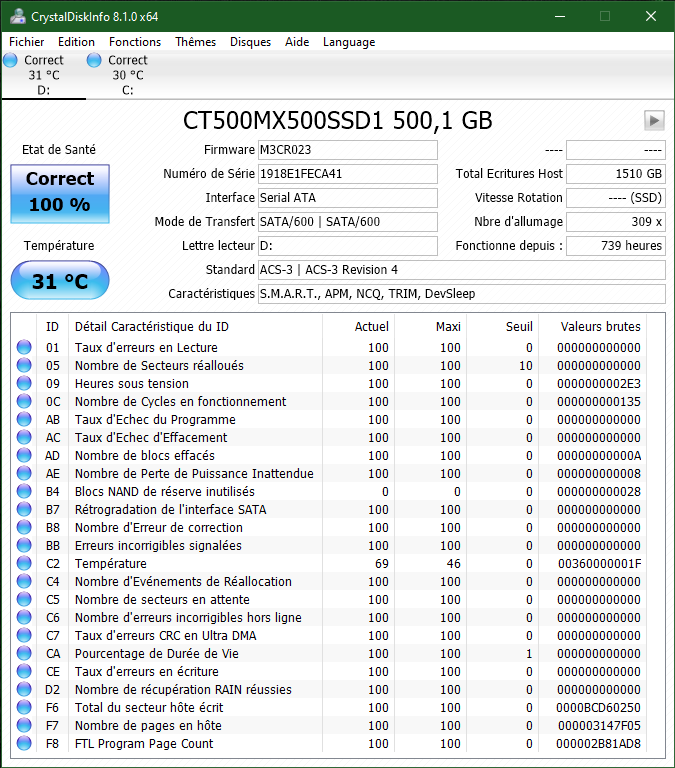Click status orb for ID BB row
The height and width of the screenshot is (768, 675).
(24, 545)
